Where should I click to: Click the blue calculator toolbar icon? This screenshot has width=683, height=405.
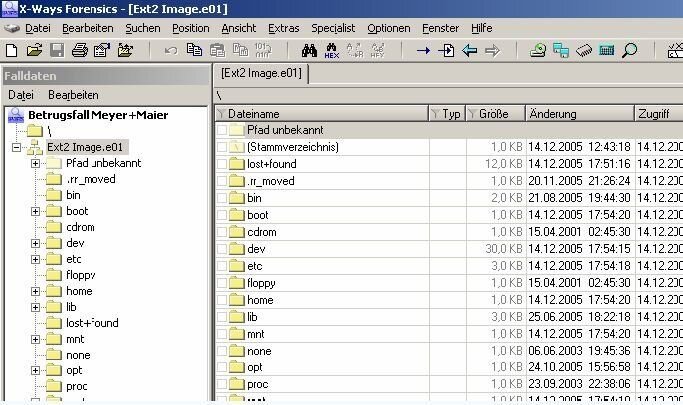[x=606, y=51]
